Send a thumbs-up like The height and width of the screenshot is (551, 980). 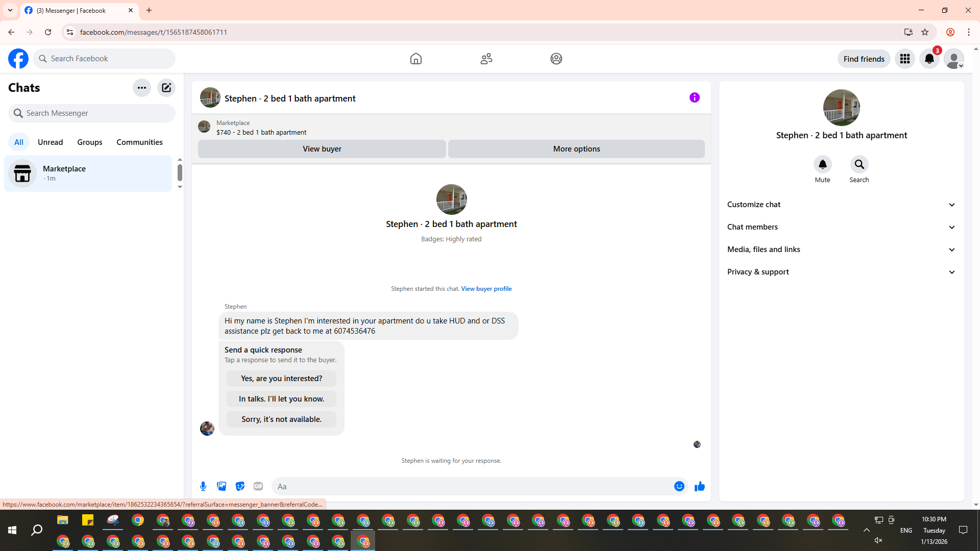pos(699,486)
